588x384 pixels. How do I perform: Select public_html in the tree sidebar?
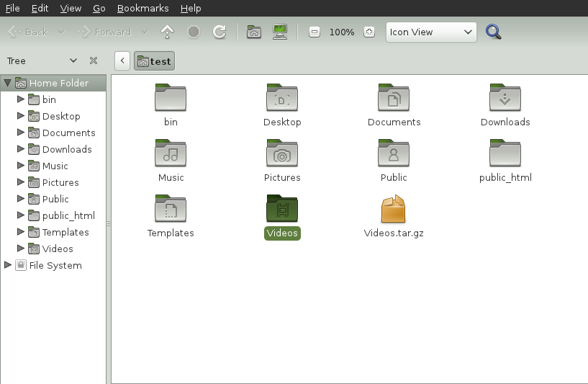pos(68,215)
